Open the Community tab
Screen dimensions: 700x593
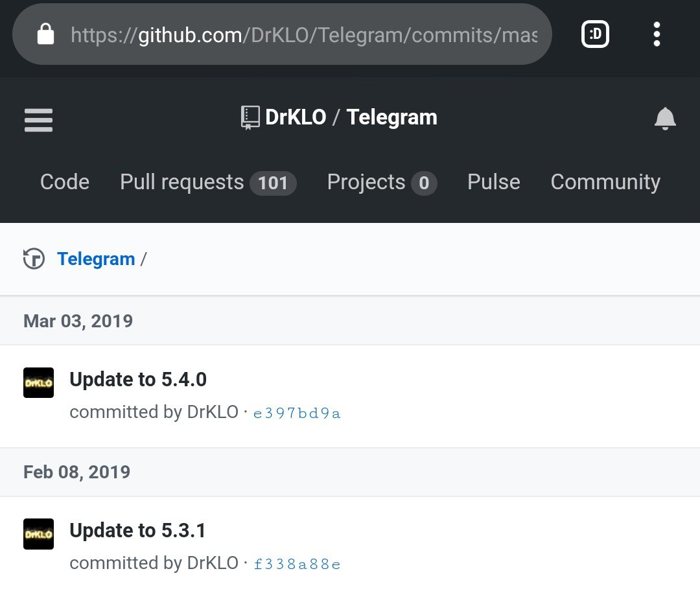click(x=605, y=183)
